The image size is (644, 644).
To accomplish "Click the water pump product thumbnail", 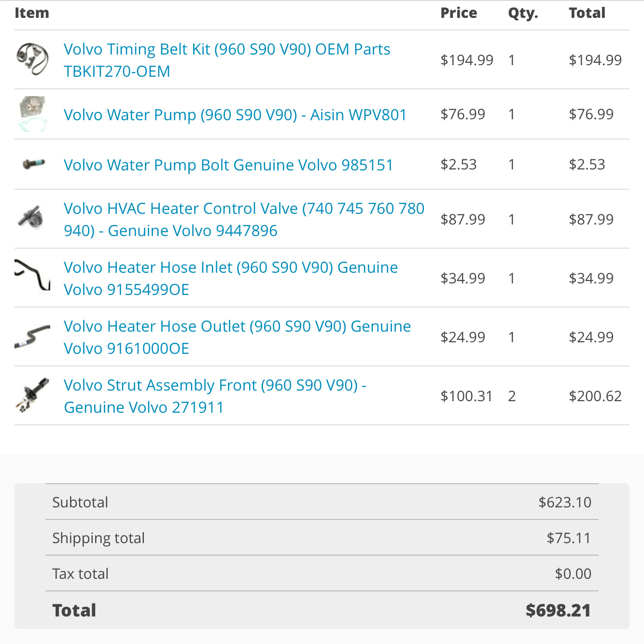I will 32,114.
